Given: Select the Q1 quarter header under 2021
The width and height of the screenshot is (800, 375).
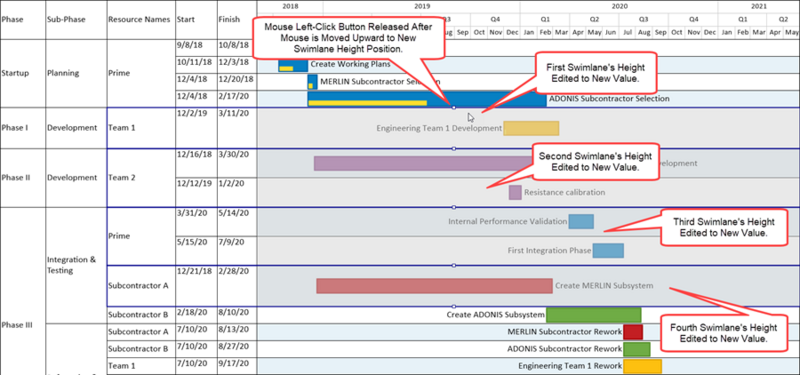Looking at the screenshot, I should (x=742, y=19).
